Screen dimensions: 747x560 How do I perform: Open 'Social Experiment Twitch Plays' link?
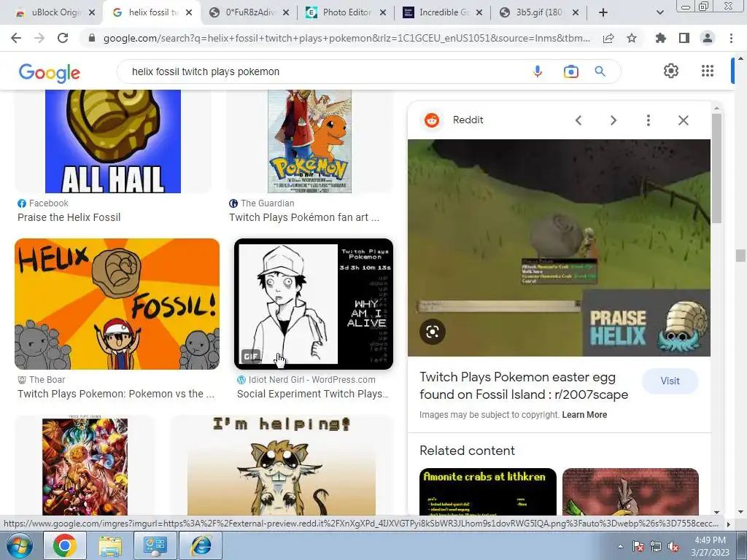point(312,394)
